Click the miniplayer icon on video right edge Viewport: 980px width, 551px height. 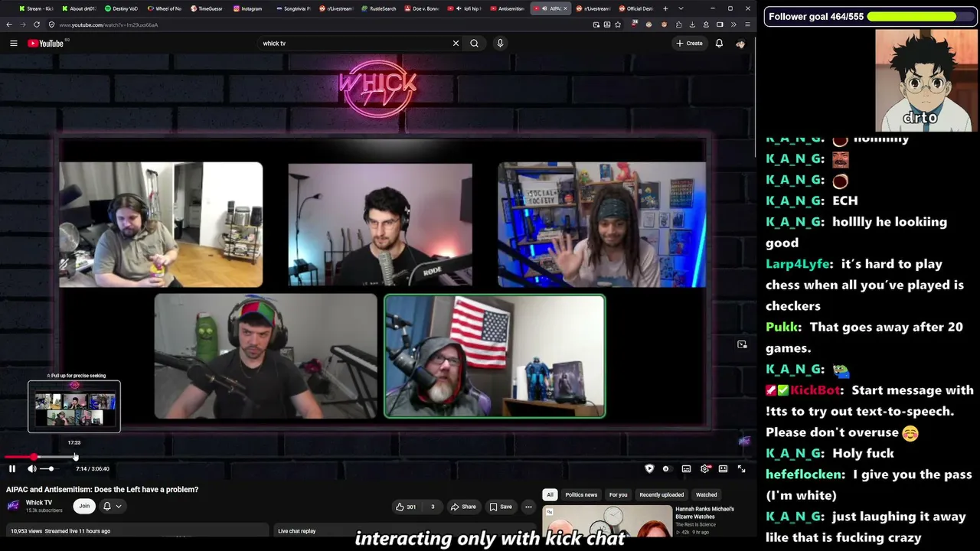click(x=742, y=345)
